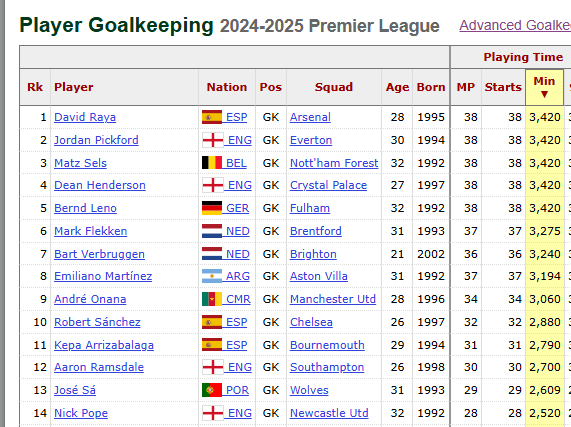
Task: Sort by the Squad column header
Action: point(334,87)
